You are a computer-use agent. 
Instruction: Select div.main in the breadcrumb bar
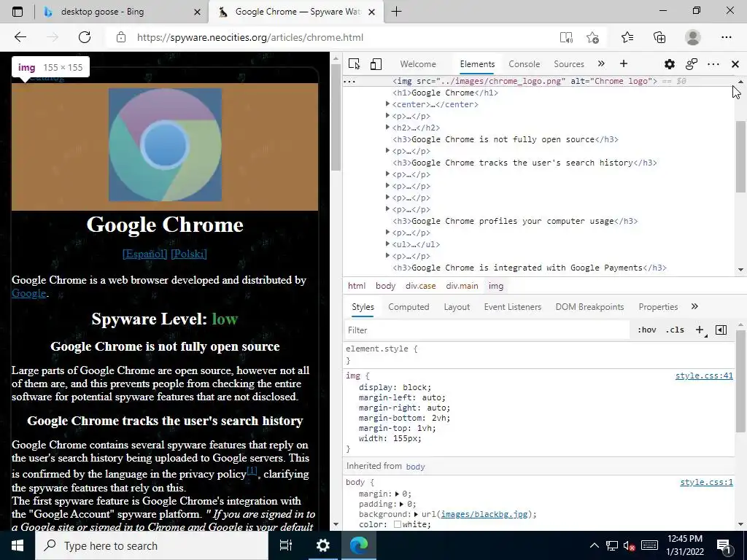[x=462, y=286]
